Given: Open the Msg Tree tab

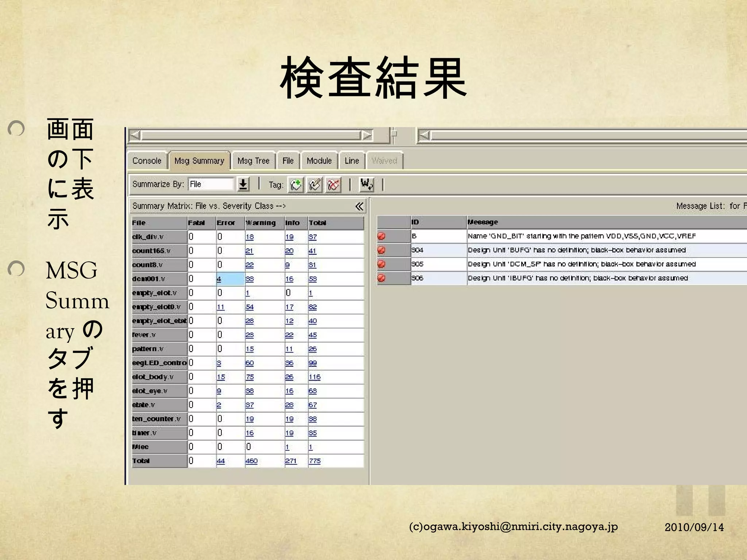Looking at the screenshot, I should pyautogui.click(x=253, y=161).
